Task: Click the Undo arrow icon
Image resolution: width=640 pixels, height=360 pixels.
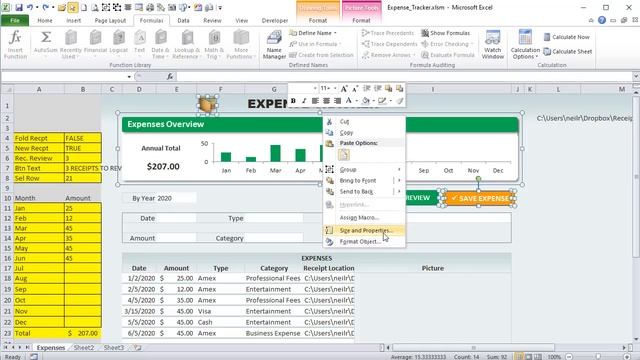Action: click(30, 7)
